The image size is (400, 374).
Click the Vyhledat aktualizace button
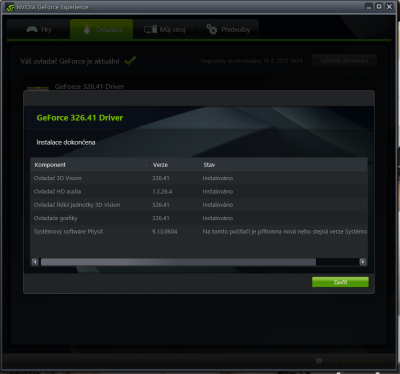[344, 61]
